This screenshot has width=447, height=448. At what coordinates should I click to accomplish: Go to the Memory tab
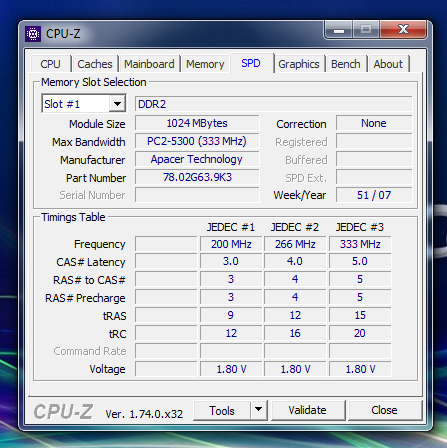click(x=205, y=64)
